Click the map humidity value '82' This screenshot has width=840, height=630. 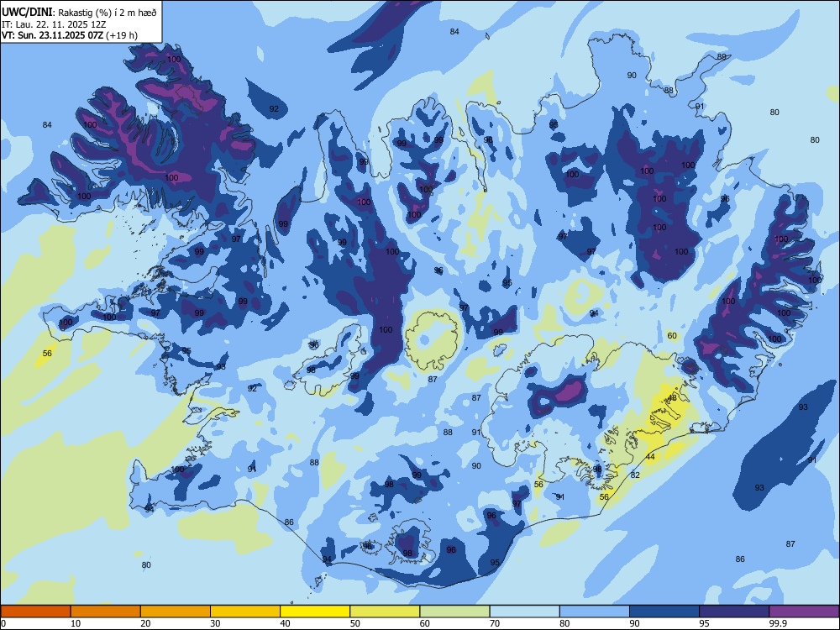point(635,475)
